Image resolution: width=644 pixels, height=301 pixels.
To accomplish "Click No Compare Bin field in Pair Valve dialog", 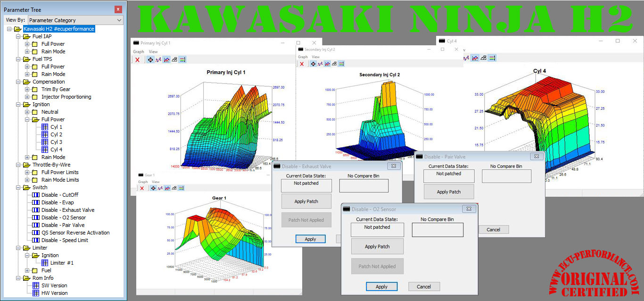I will click(506, 176).
